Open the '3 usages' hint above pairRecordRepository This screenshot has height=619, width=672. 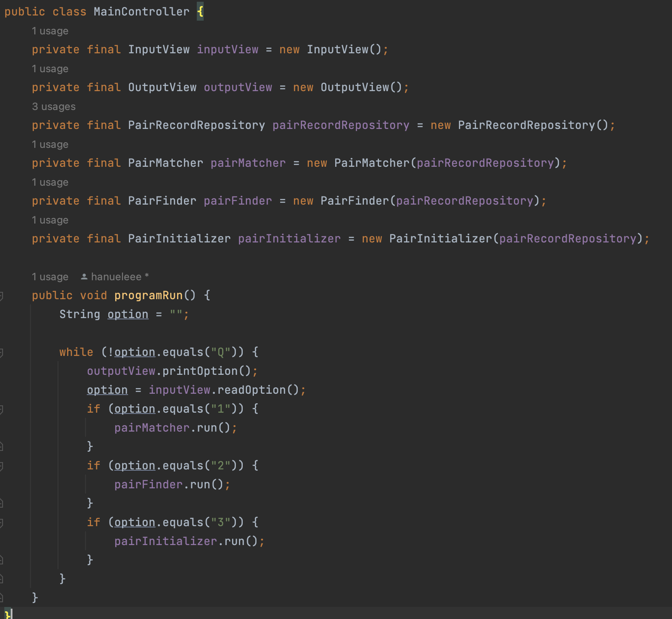pos(54,107)
